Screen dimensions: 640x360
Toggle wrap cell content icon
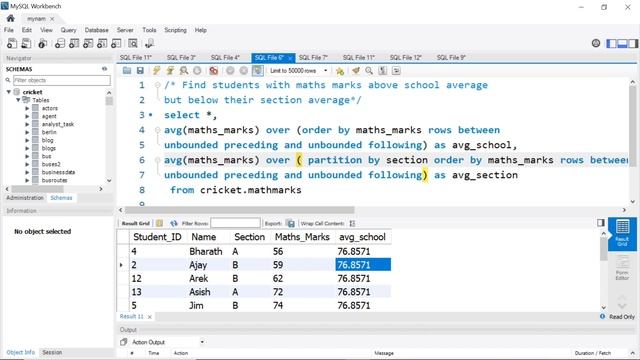click(352, 223)
